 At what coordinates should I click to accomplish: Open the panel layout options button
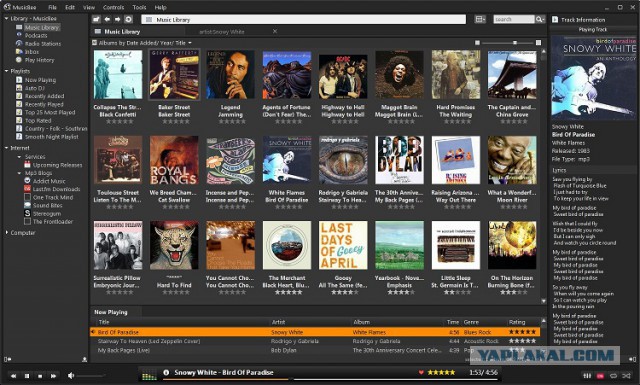(x=480, y=19)
